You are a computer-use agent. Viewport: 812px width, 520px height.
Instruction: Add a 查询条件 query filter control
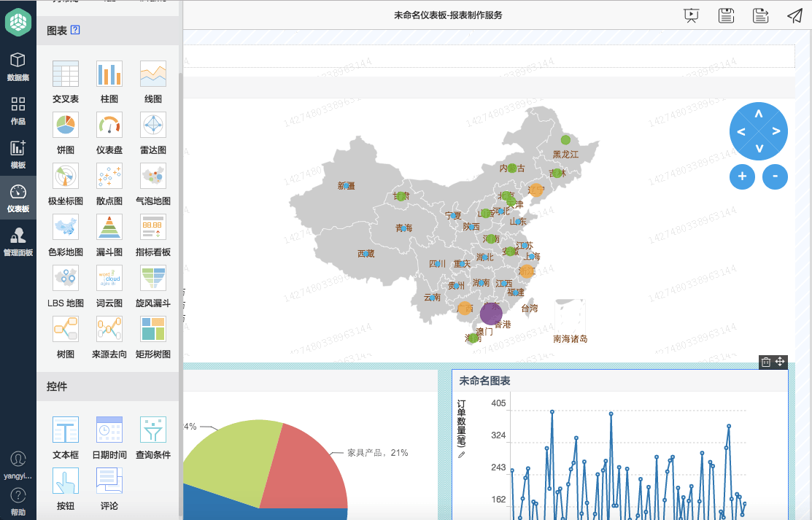tap(152, 430)
